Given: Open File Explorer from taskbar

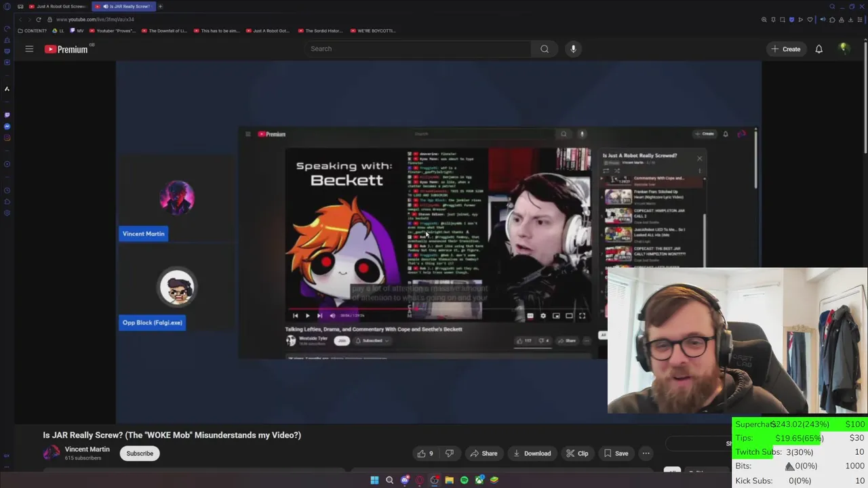Looking at the screenshot, I should coord(449,480).
